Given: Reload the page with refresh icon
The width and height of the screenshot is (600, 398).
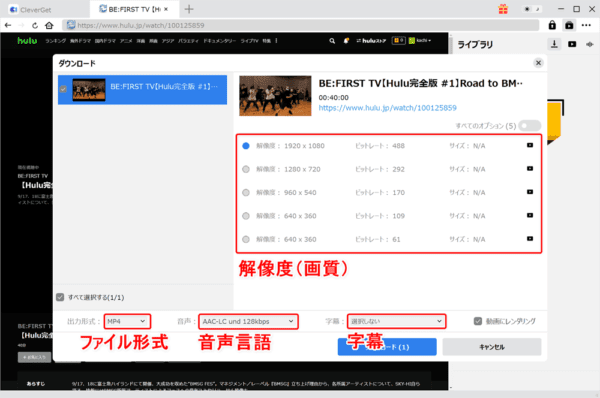Looking at the screenshot, I should [35, 25].
